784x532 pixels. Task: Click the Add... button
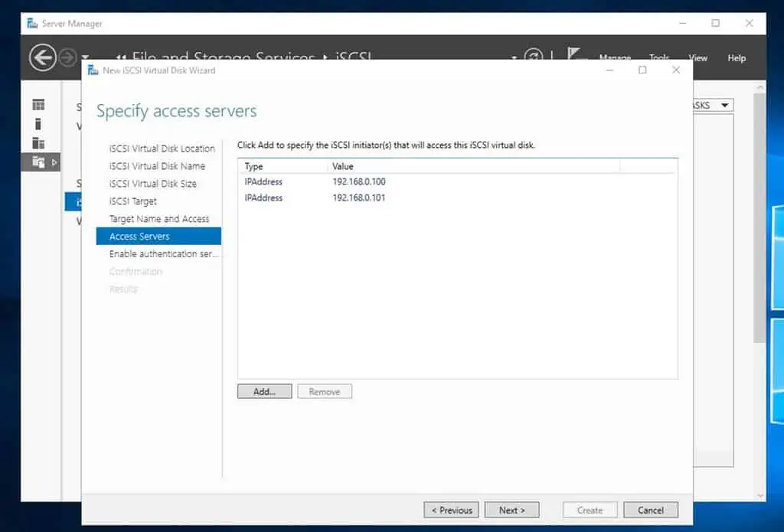pyautogui.click(x=264, y=391)
